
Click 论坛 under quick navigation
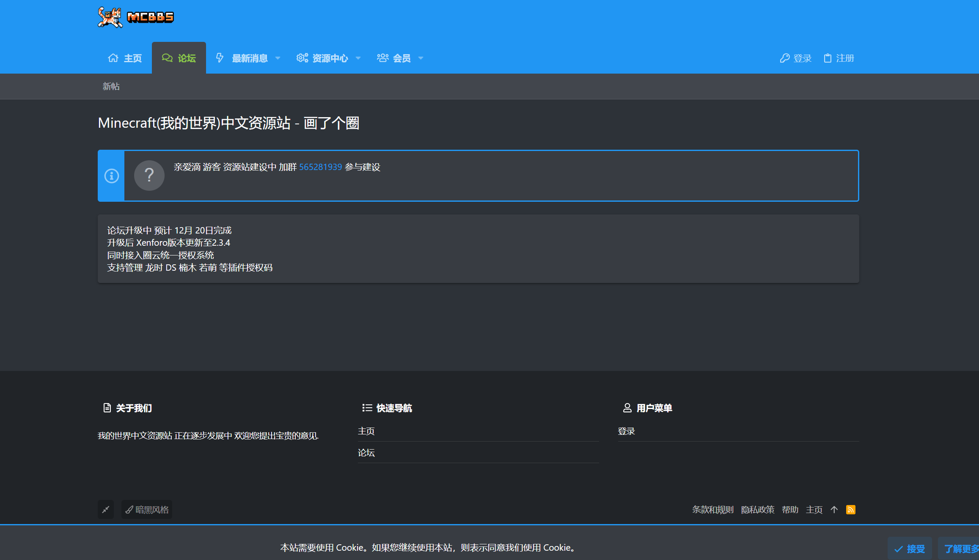pos(366,453)
